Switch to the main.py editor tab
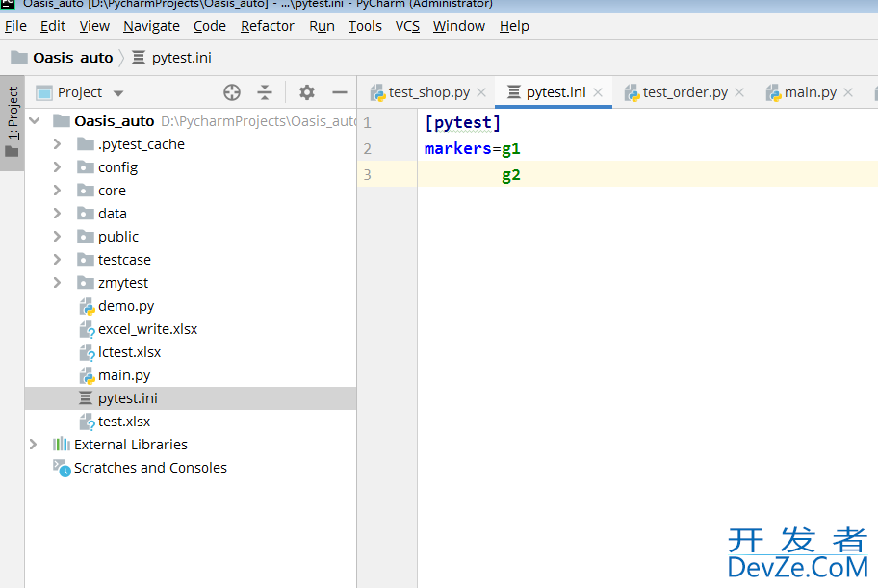Screen dimensions: 878x588 click(811, 92)
